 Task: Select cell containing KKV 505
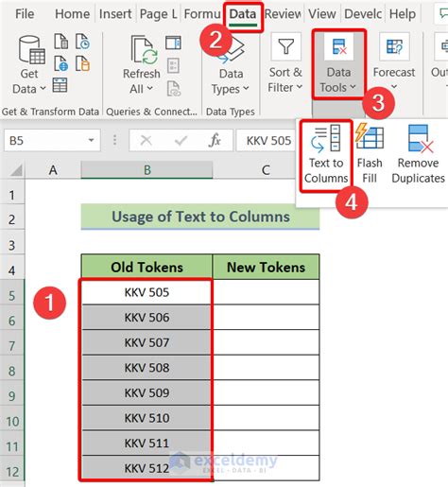click(146, 292)
